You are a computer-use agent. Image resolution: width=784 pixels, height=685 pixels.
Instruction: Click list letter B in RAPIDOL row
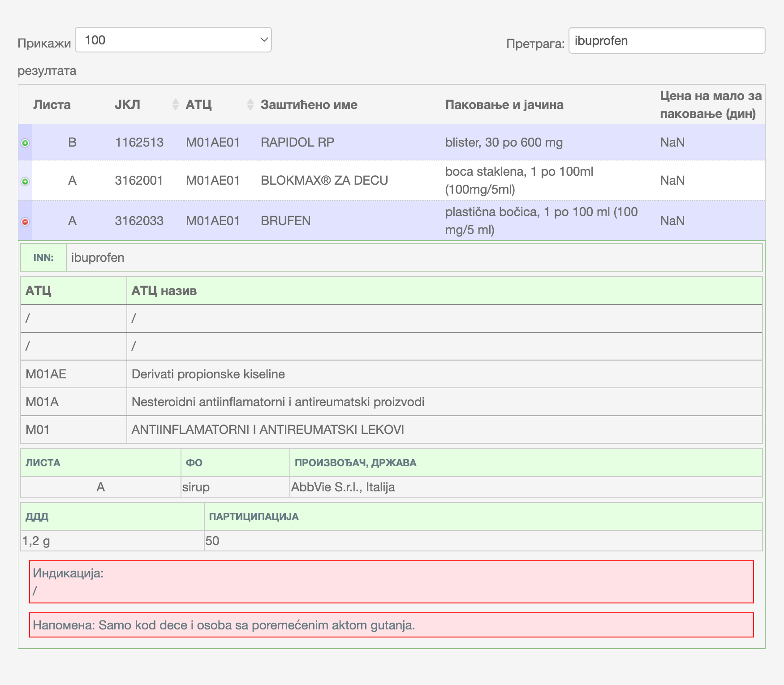pyautogui.click(x=72, y=142)
